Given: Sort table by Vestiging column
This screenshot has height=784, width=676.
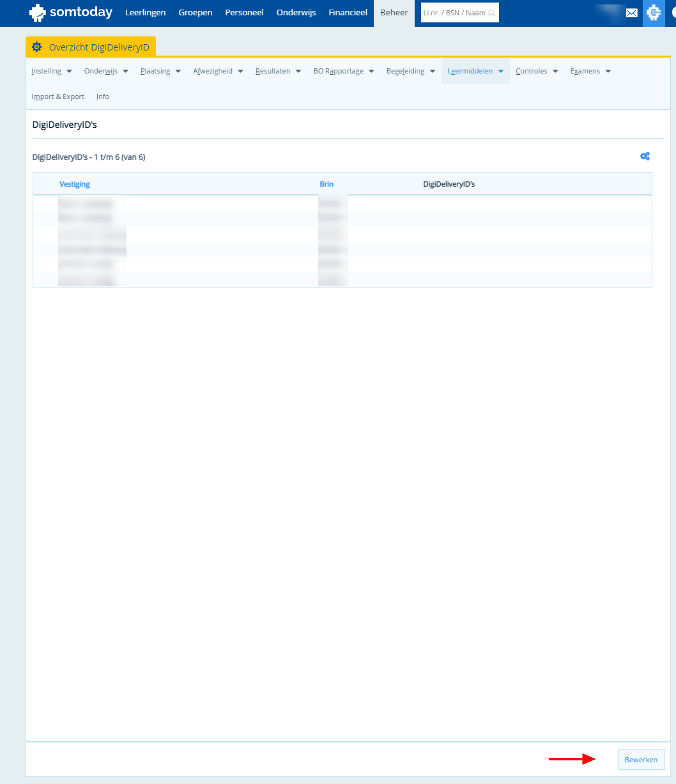Looking at the screenshot, I should [75, 184].
